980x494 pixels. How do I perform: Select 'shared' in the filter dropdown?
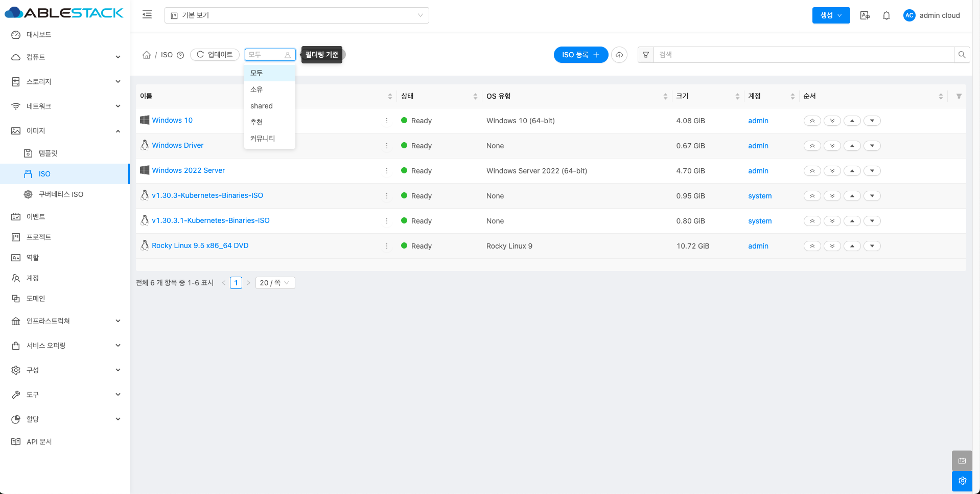[262, 106]
